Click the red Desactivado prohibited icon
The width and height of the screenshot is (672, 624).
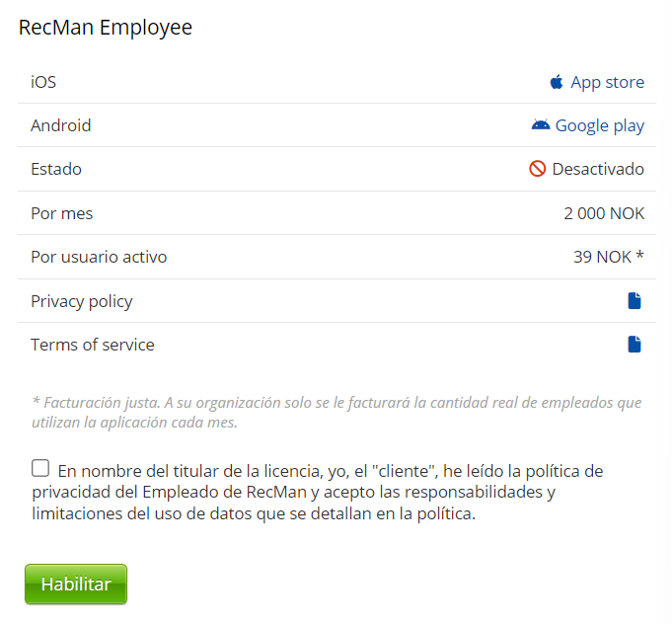click(x=538, y=169)
